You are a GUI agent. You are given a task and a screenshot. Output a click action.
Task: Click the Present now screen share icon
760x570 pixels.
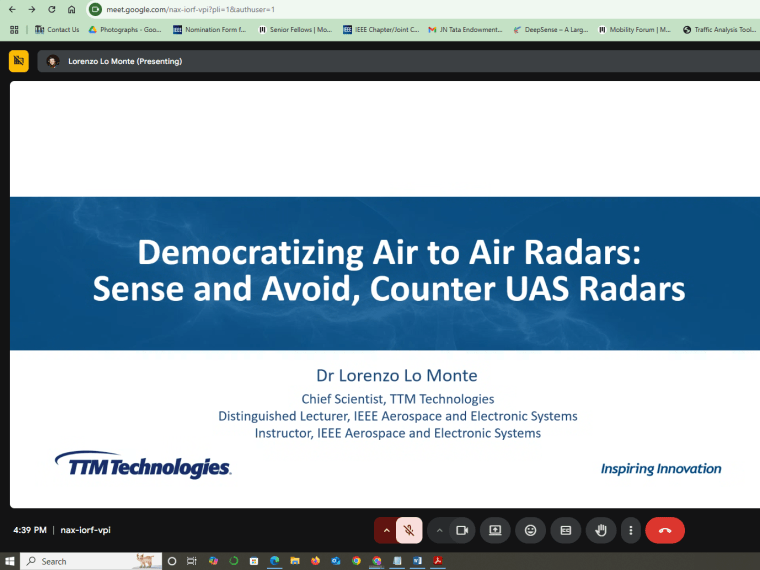pos(495,530)
